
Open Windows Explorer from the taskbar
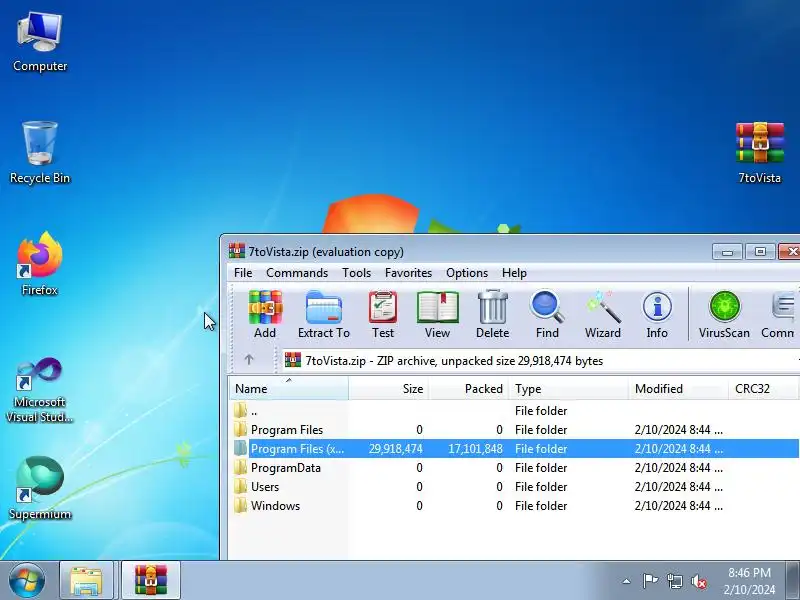point(86,581)
